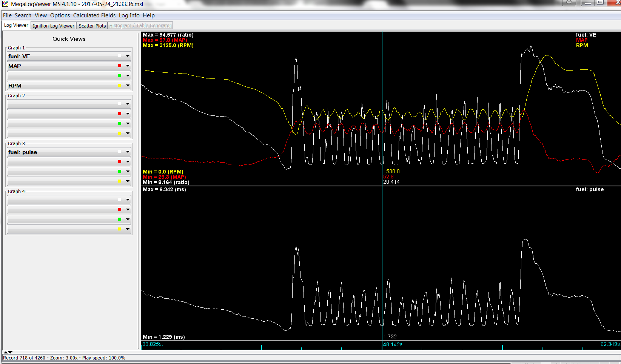This screenshot has height=364, width=621.
Task: Open the Calculated Fields menu
Action: [x=94, y=15]
